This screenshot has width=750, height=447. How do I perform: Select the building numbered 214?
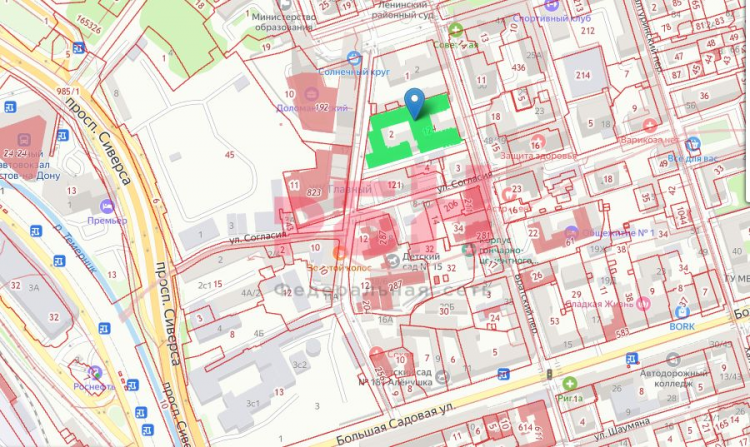[x=583, y=75]
